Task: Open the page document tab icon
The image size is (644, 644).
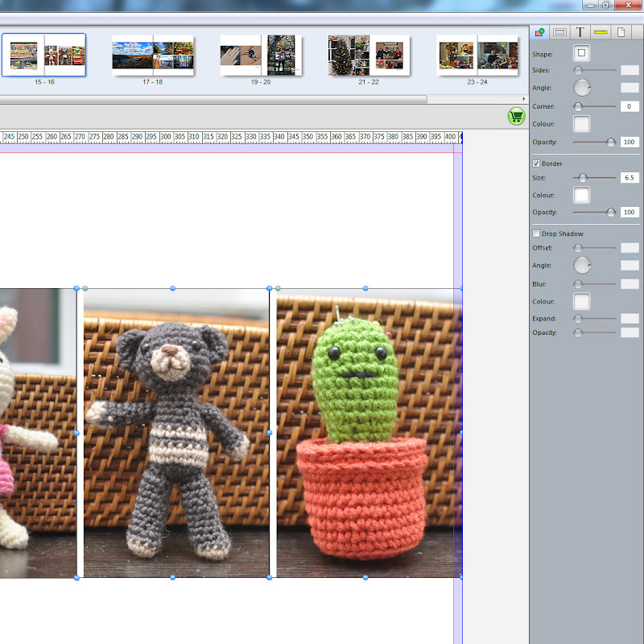Action: click(x=621, y=32)
